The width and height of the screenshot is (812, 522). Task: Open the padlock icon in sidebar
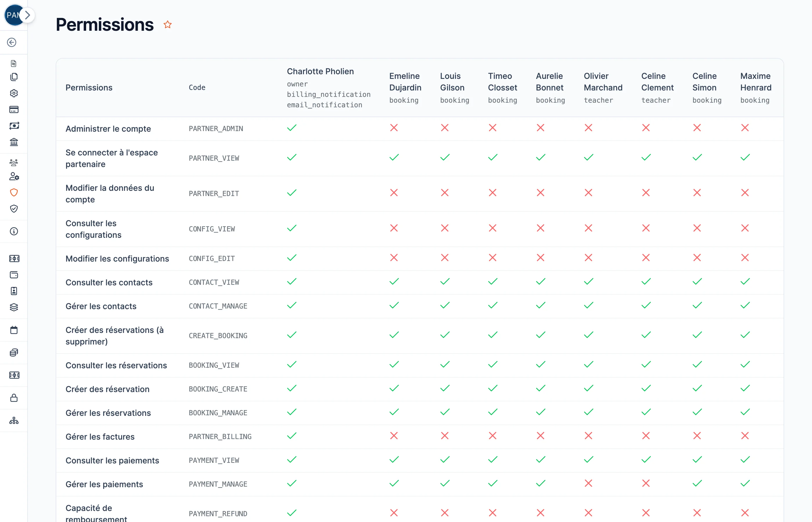[x=14, y=398]
